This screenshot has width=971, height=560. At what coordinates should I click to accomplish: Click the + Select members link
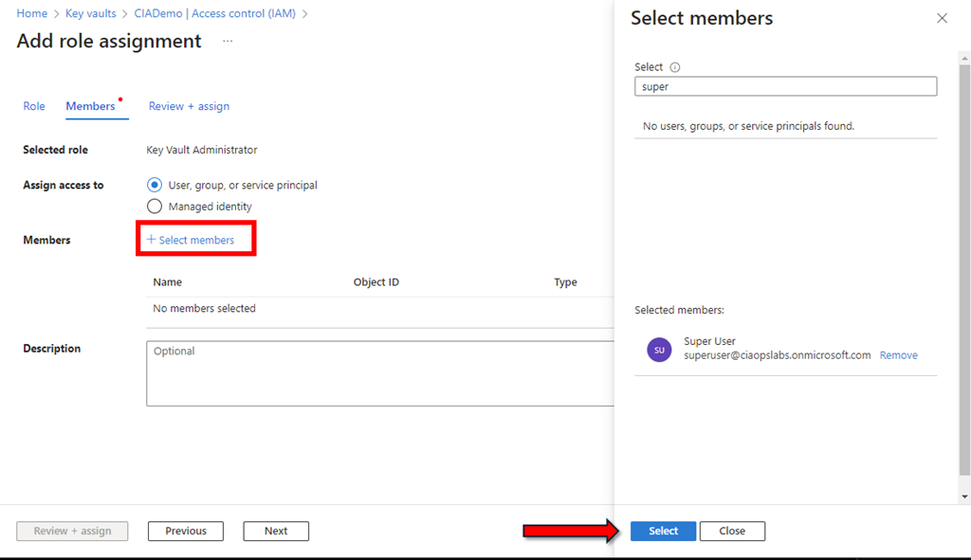tap(191, 240)
